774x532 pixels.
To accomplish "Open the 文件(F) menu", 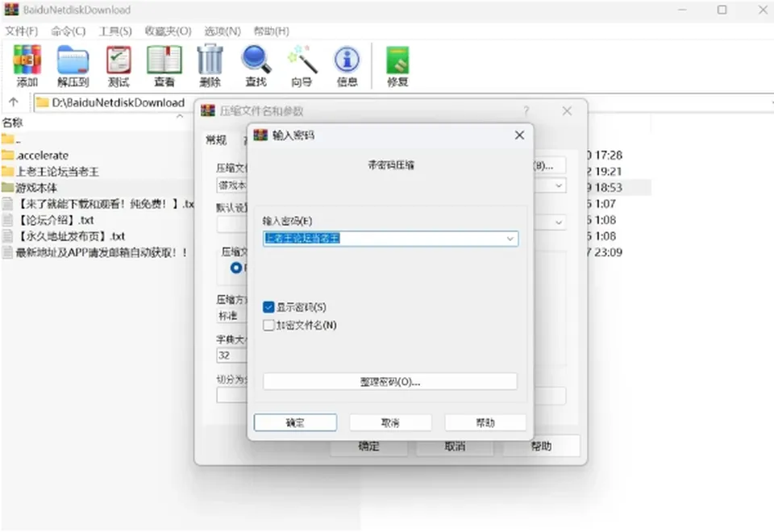I will click(21, 31).
